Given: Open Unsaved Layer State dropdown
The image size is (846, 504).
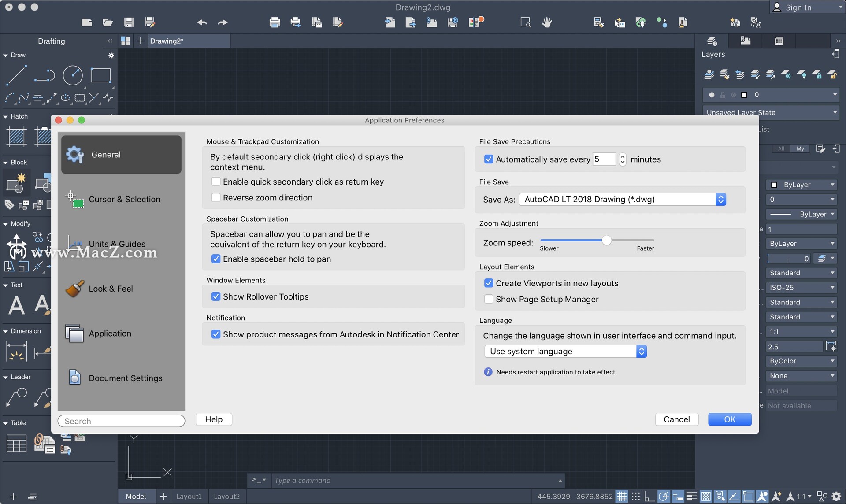Looking at the screenshot, I should click(x=771, y=112).
